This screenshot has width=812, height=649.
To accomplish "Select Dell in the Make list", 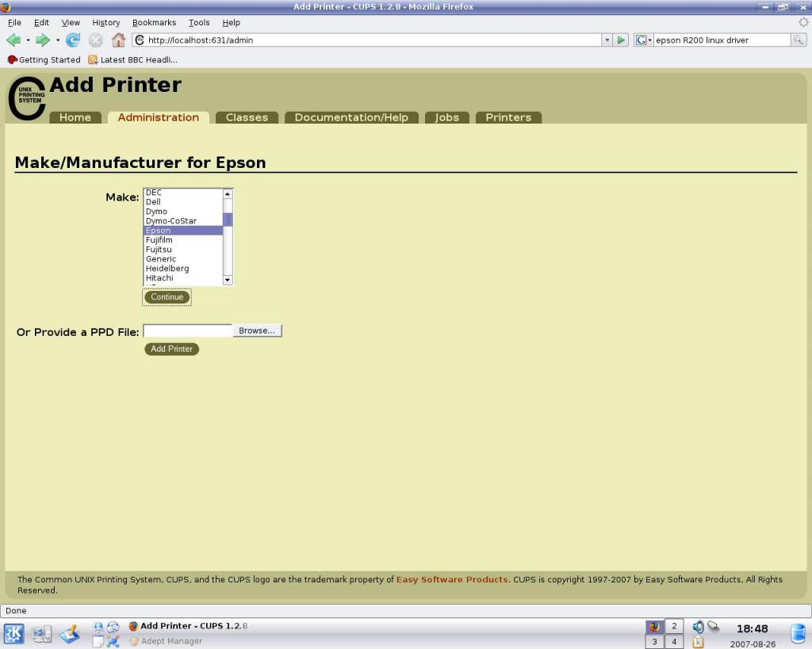I will pyautogui.click(x=183, y=202).
